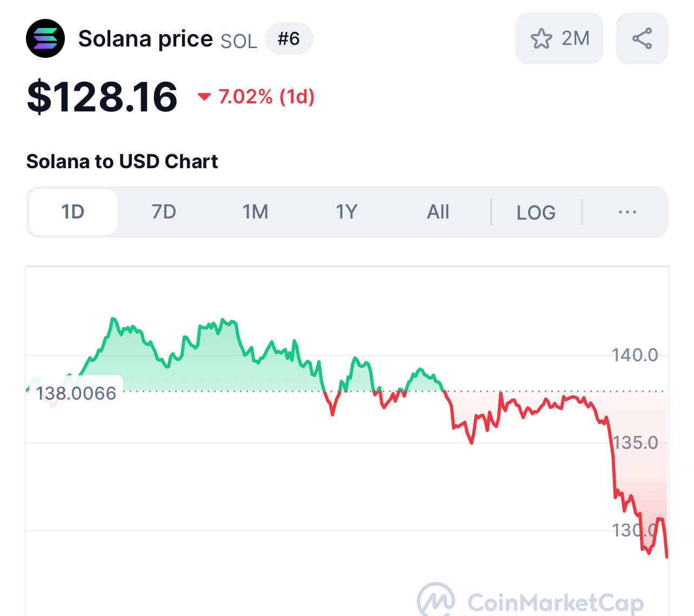
Task: Click the 7.02% (1d) change text
Action: click(266, 97)
